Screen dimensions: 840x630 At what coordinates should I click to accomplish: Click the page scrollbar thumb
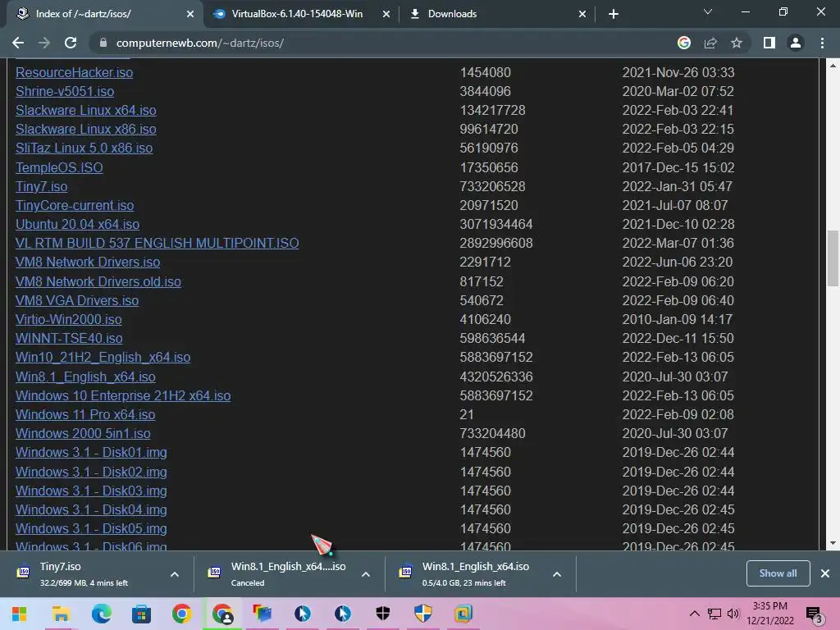click(x=833, y=258)
